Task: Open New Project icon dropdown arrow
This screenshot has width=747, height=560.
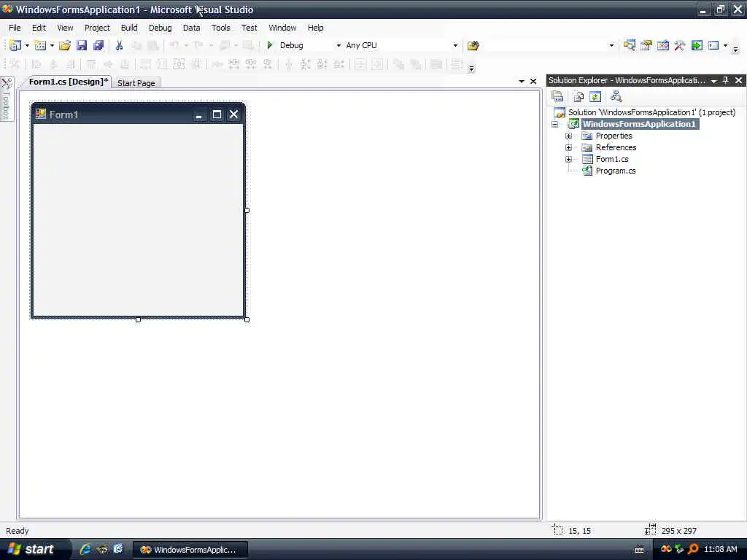Action: (x=27, y=45)
